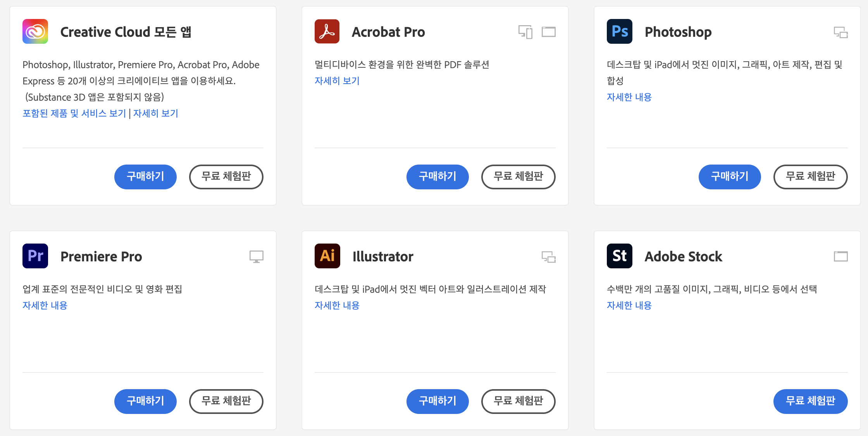Click the Illustrator Ai app icon

pyautogui.click(x=327, y=256)
